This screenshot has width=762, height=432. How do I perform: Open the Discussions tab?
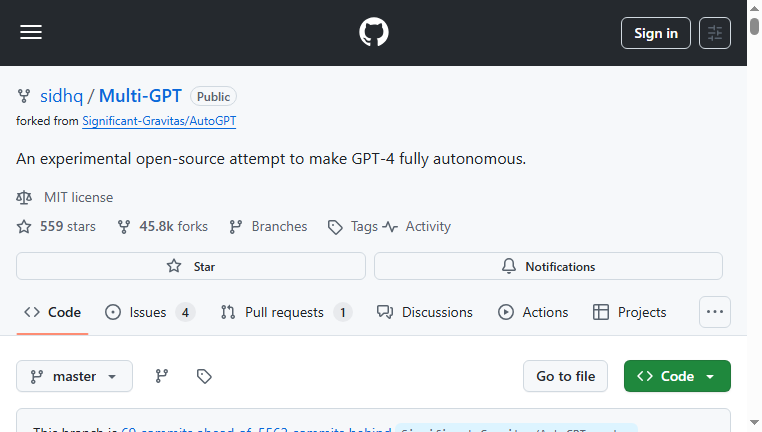click(x=425, y=312)
